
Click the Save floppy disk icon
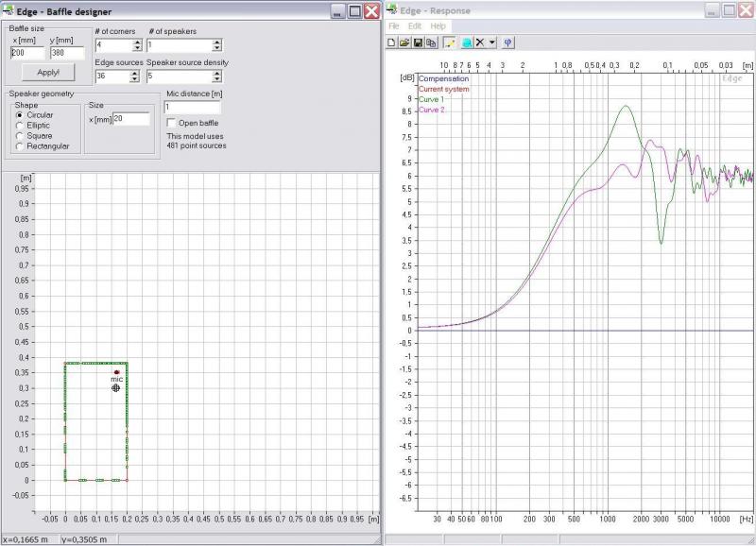(417, 43)
